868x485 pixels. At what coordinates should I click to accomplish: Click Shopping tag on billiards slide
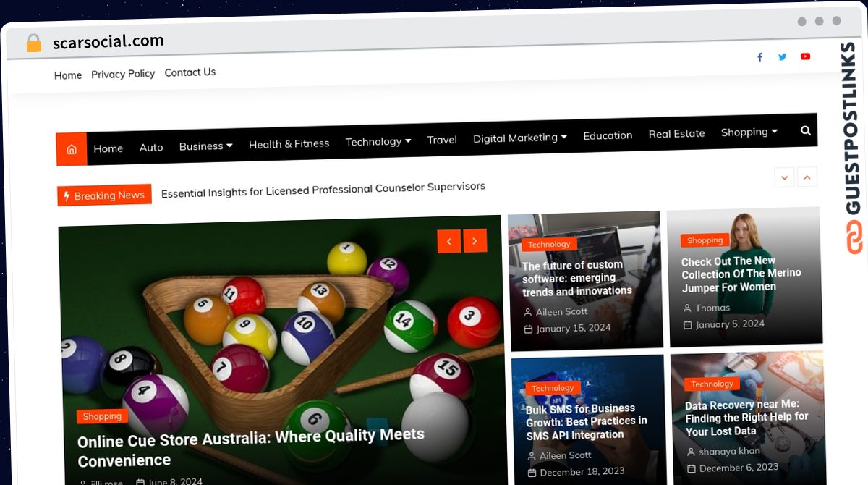(102, 416)
